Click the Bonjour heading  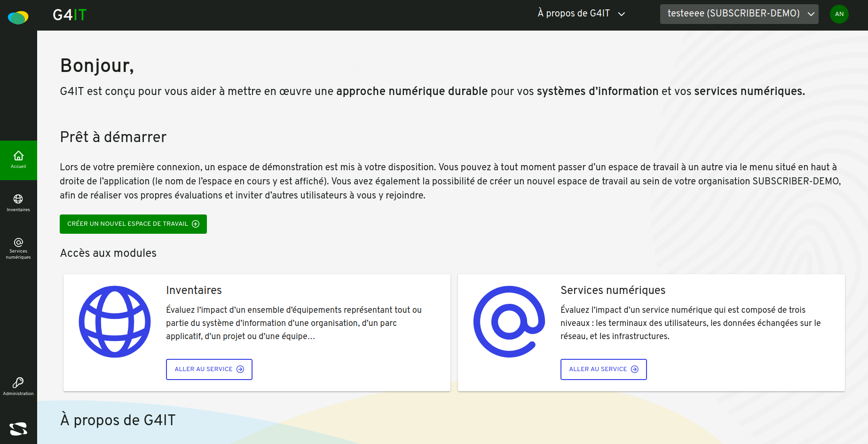[x=97, y=66]
